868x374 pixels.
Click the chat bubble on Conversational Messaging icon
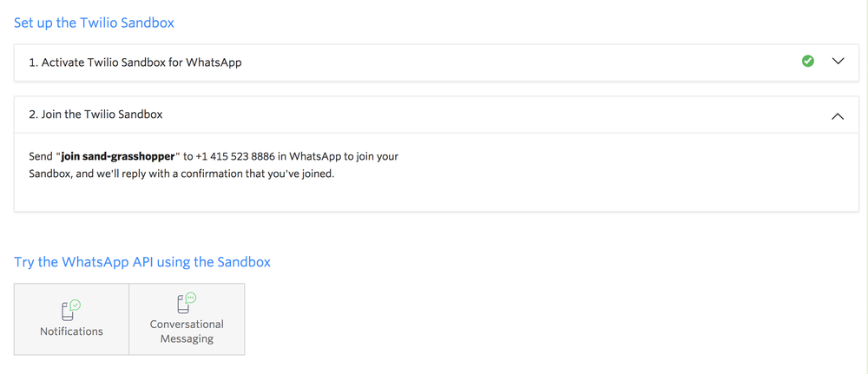coord(191,298)
